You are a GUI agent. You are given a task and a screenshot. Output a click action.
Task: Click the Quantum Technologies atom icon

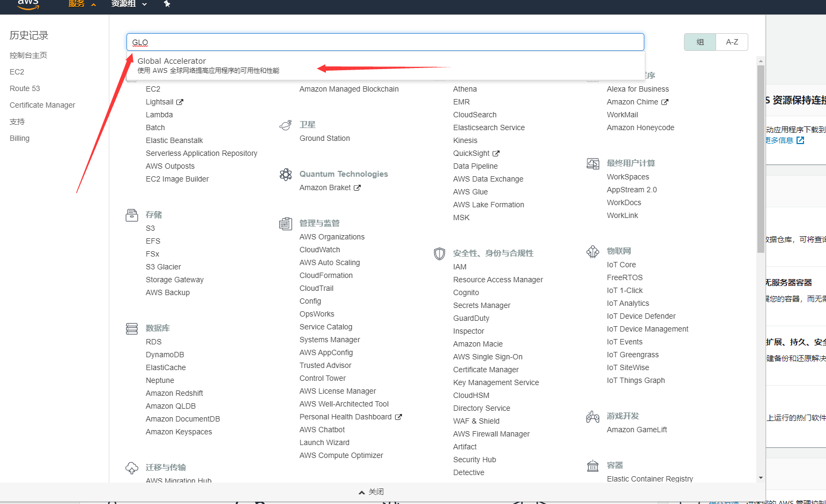click(286, 175)
